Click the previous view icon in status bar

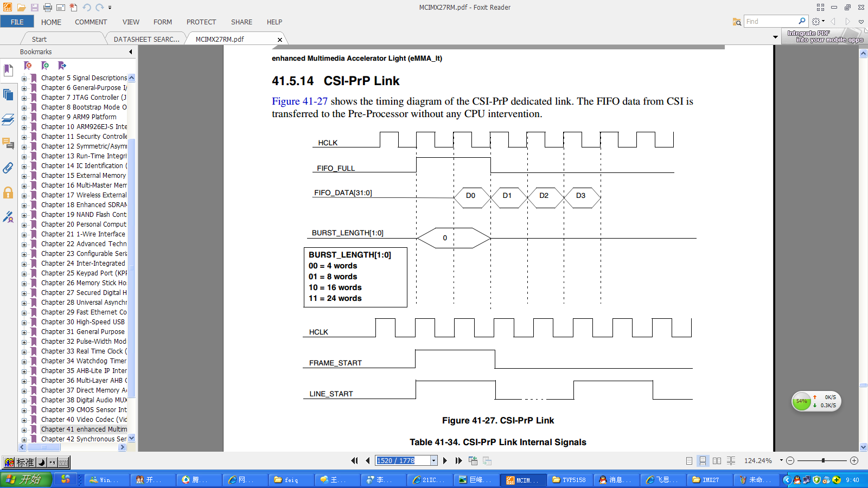473,460
